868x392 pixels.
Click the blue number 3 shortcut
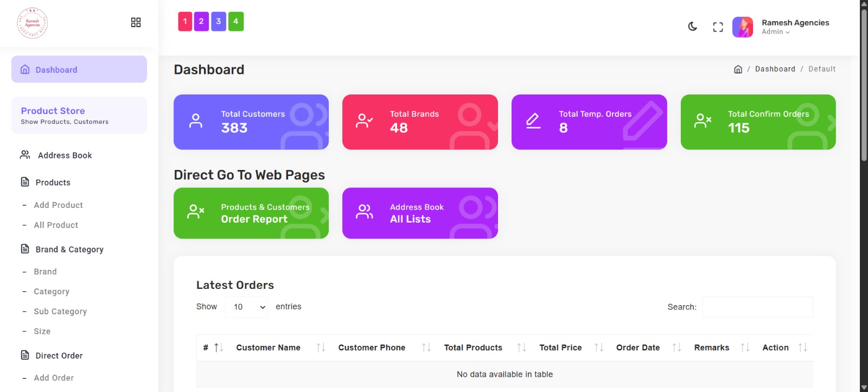tap(219, 22)
